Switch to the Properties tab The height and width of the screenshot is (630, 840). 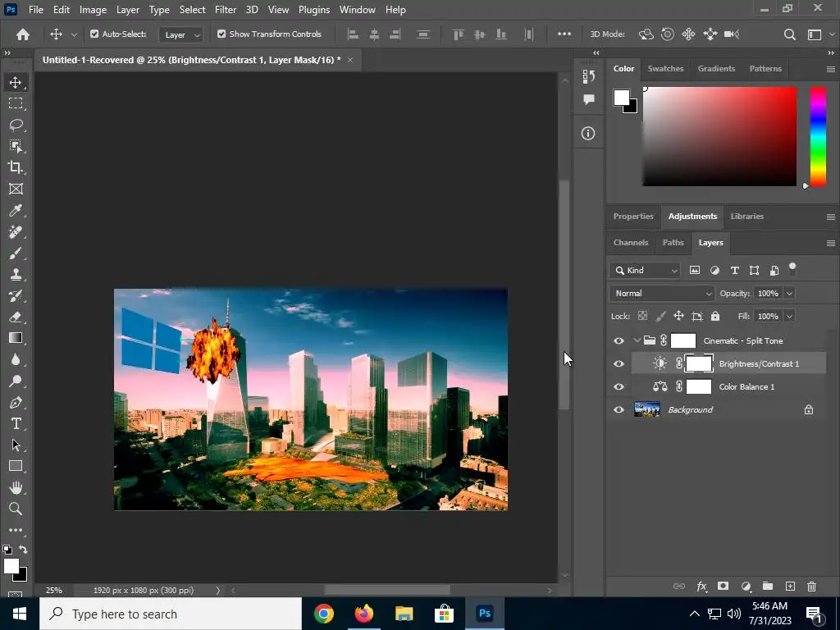[x=633, y=217]
